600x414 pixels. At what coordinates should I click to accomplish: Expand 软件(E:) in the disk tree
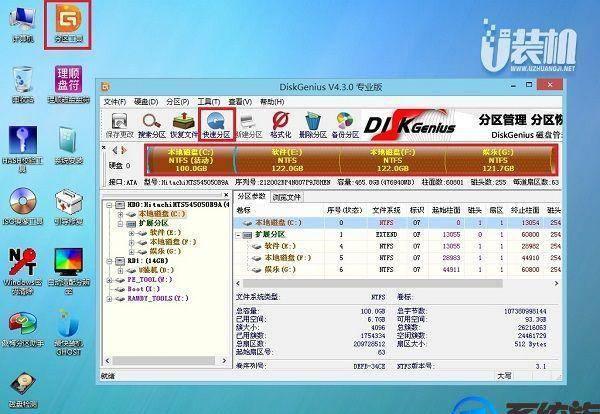[x=132, y=233]
